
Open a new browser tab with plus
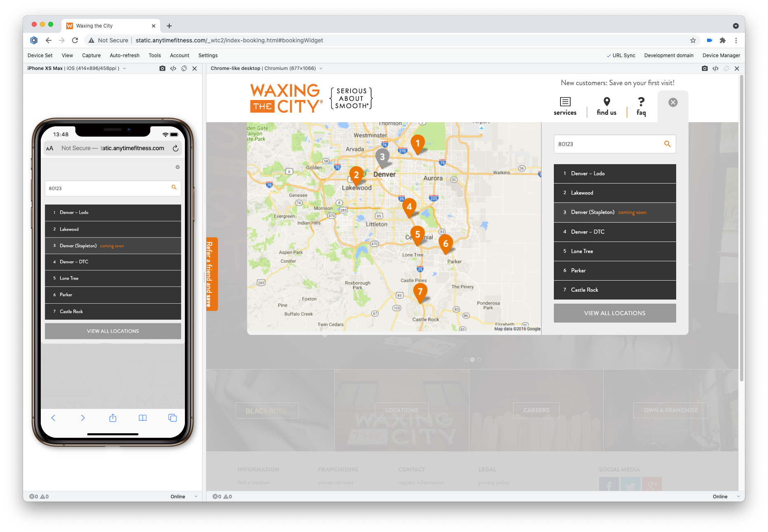click(x=169, y=26)
